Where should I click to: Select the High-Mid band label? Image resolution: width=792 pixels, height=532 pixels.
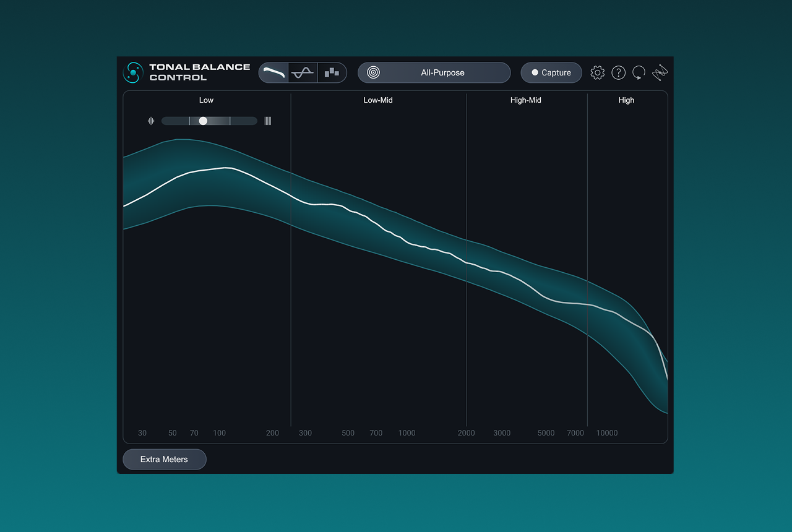[525, 100]
